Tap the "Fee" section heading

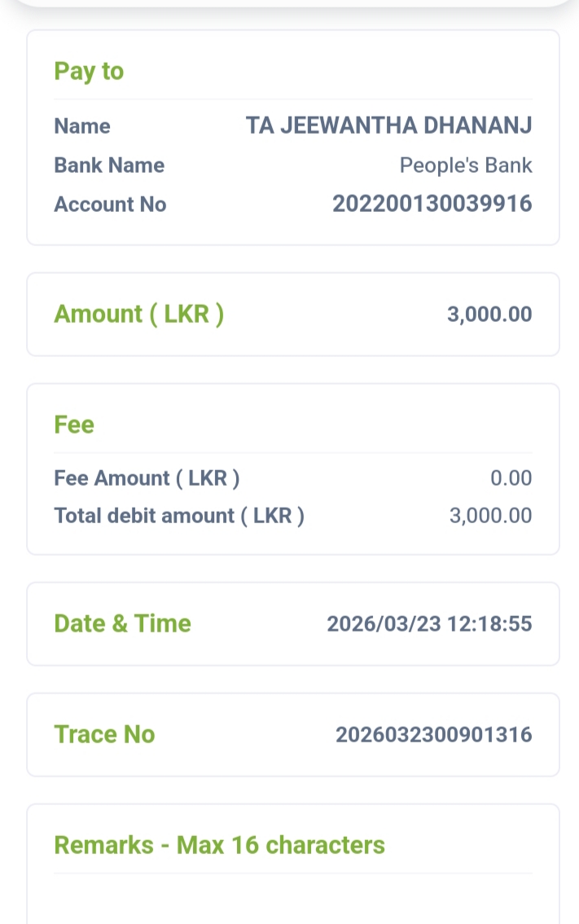pos(74,425)
